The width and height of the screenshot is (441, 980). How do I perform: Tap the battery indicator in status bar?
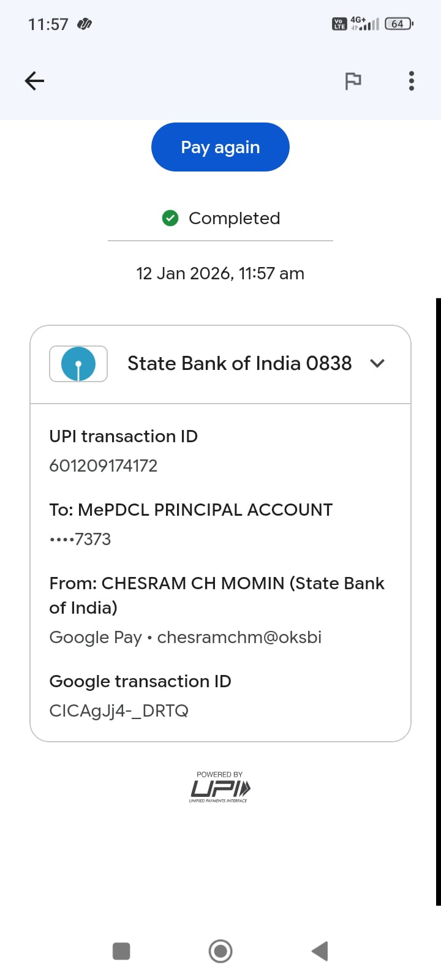399,24
